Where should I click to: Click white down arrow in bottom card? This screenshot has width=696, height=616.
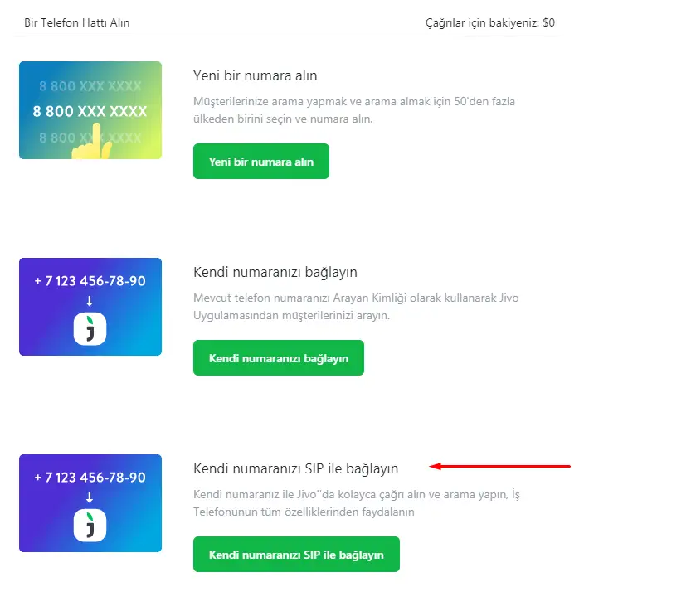[x=90, y=497]
